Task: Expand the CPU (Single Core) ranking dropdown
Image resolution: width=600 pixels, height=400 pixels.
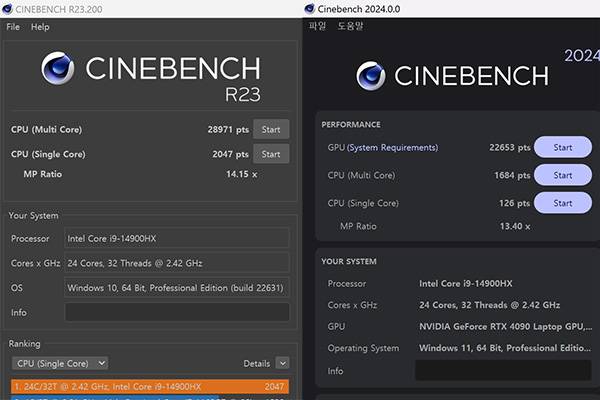Action: [x=59, y=363]
